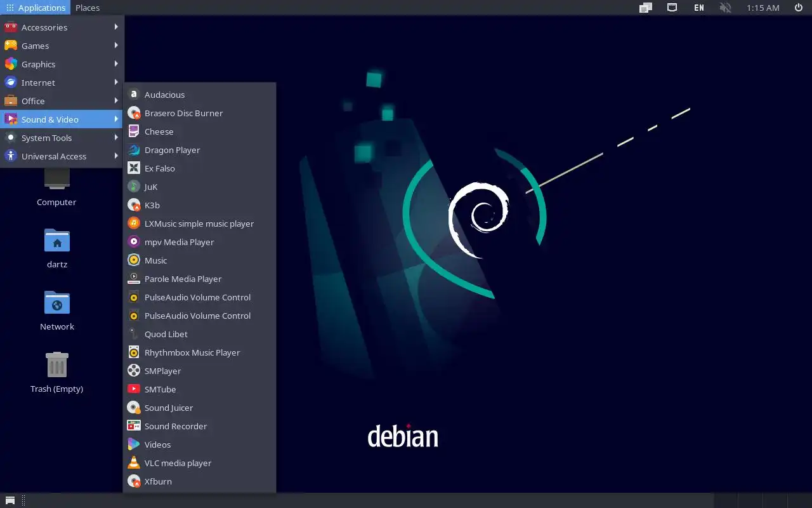
Task: Expand the Internet submenu arrow
Action: 116,83
